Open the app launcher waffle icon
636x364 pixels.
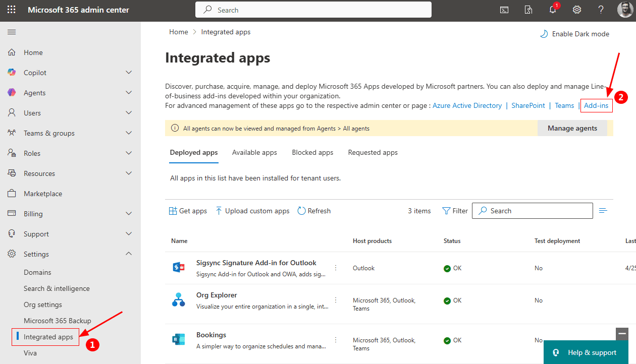pos(11,10)
